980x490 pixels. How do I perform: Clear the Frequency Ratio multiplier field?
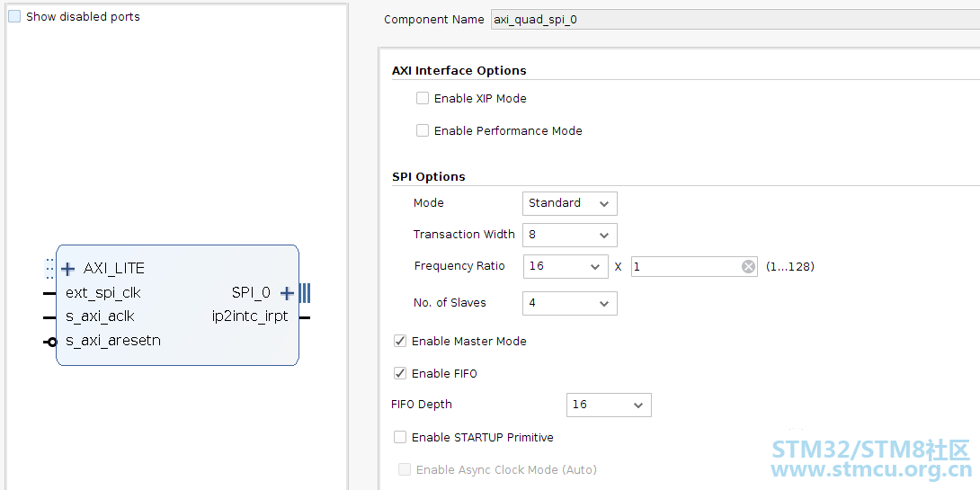pos(748,267)
